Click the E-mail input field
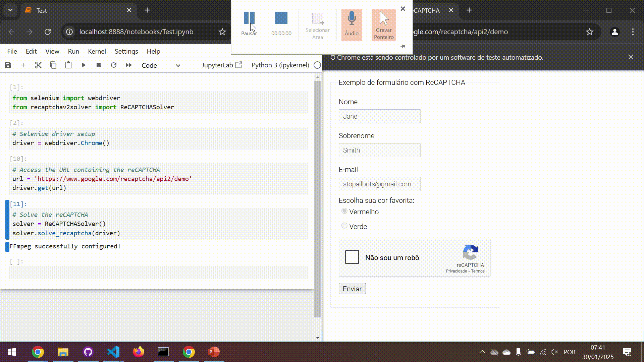 (x=379, y=184)
